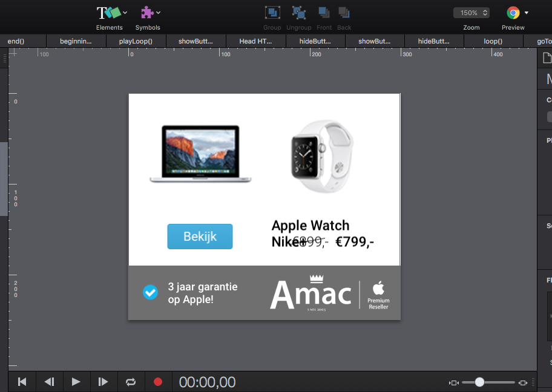Open the Document inspector icon
This screenshot has height=392, width=552.
(x=547, y=57)
